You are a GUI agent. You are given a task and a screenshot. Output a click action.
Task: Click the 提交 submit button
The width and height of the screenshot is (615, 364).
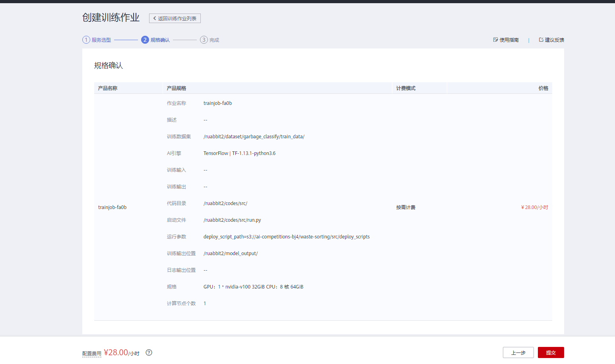[x=551, y=352]
